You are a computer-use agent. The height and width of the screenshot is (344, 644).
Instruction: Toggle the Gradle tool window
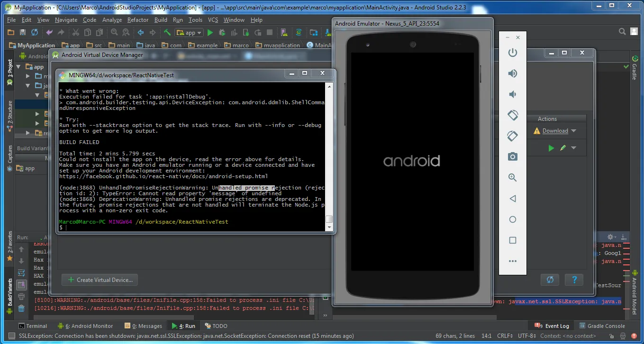click(x=634, y=68)
